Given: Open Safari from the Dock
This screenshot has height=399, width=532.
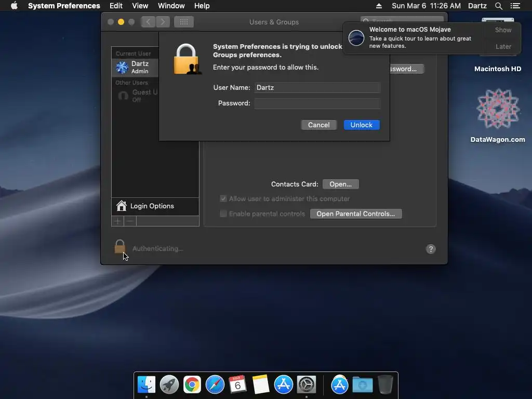Looking at the screenshot, I should [215, 384].
